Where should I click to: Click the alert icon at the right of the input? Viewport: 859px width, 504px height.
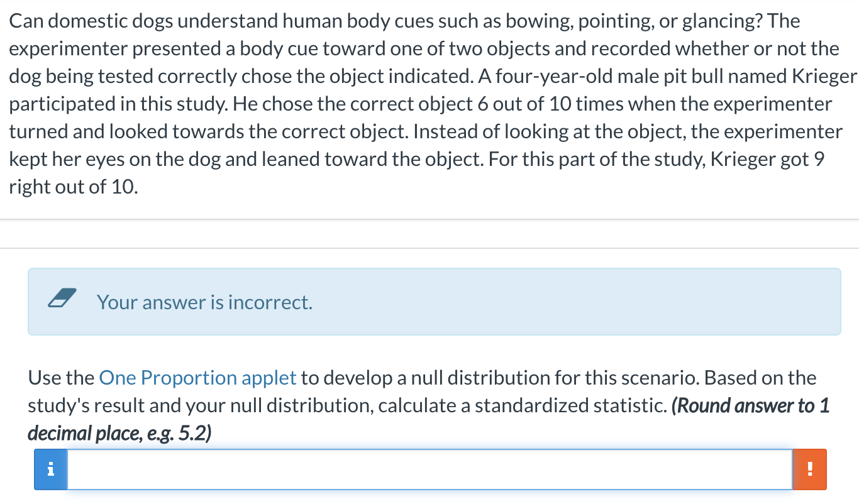pos(810,469)
